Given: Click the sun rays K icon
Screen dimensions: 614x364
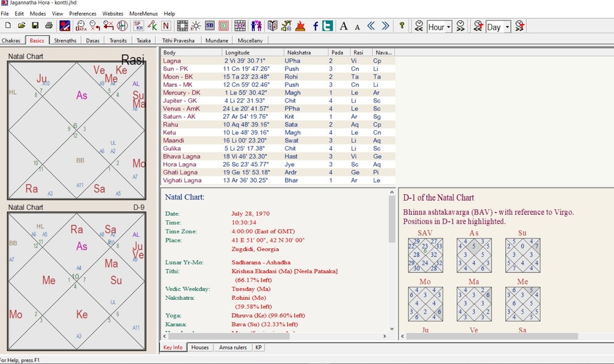Looking at the screenshot, I should click(x=196, y=26).
